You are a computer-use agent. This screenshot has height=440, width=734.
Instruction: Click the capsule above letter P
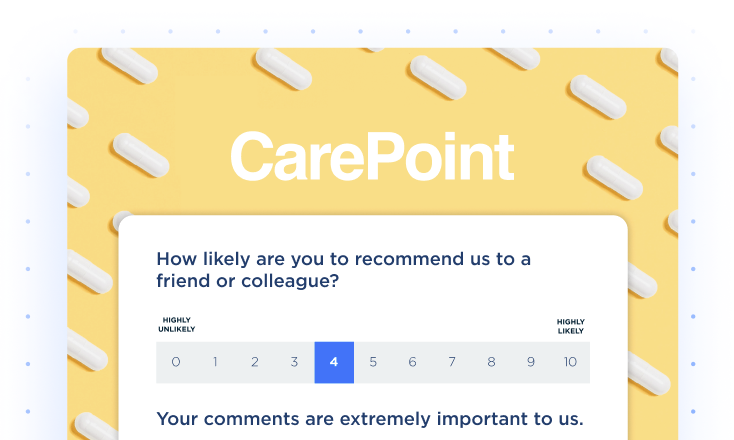(438, 77)
